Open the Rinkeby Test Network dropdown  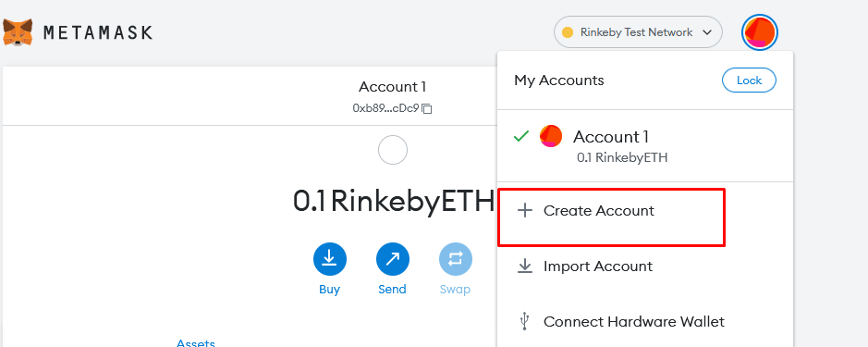tap(638, 32)
